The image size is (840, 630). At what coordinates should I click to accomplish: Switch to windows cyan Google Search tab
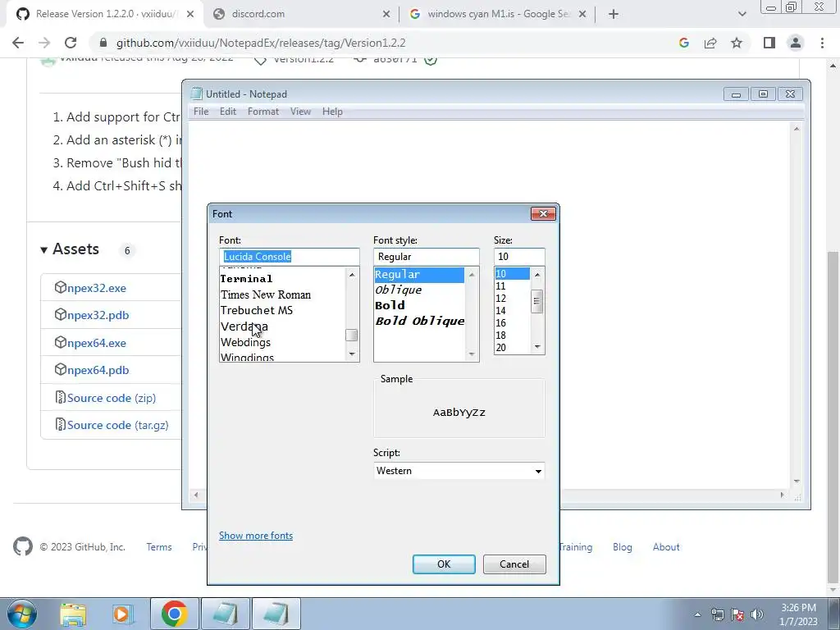coord(498,14)
